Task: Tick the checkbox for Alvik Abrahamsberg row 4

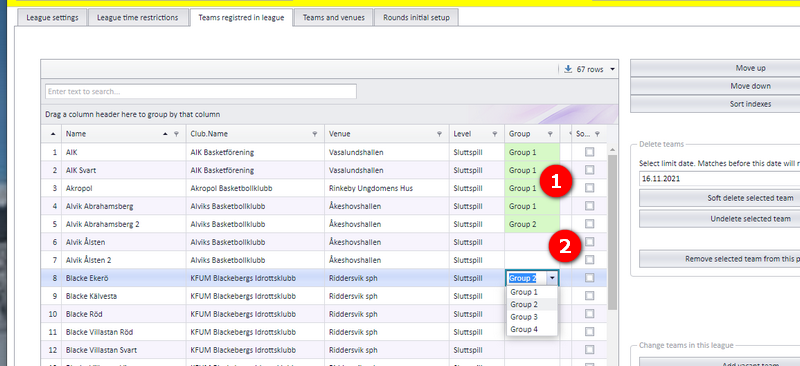Action: [589, 206]
